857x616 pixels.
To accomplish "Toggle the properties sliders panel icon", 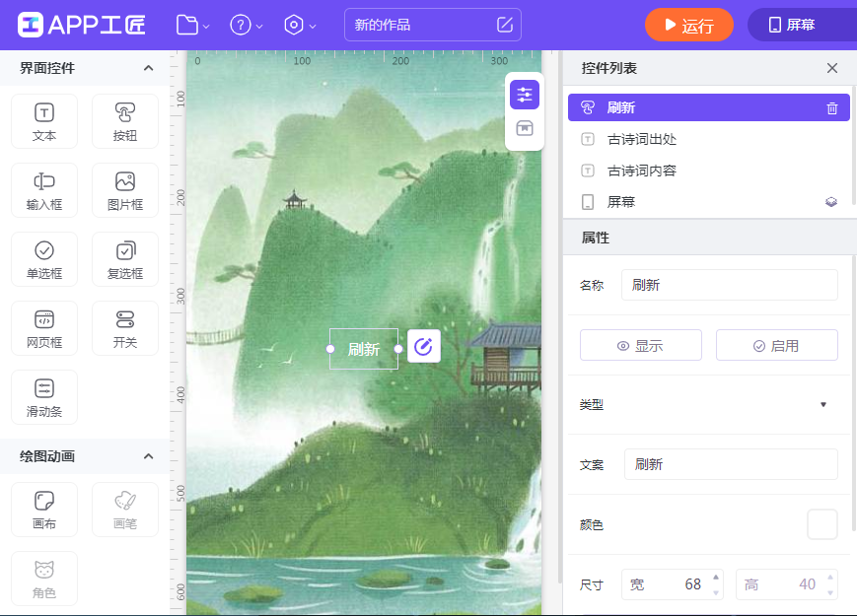I will (x=525, y=95).
